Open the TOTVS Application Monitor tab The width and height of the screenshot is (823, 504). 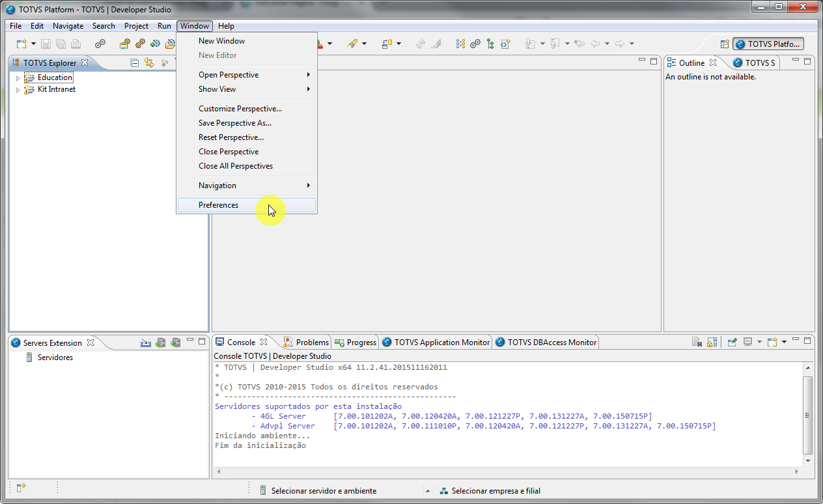(x=436, y=342)
